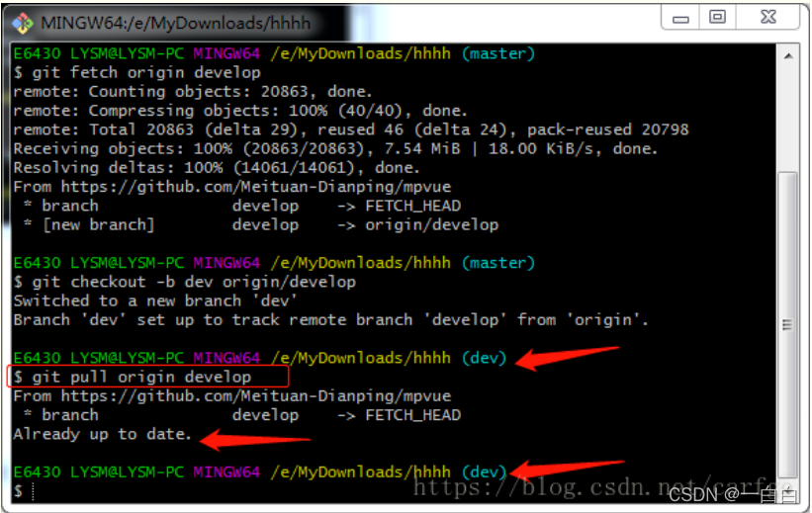Click 'git checkout -b dev origin/develop' command
812x513 pixels.
click(185, 282)
